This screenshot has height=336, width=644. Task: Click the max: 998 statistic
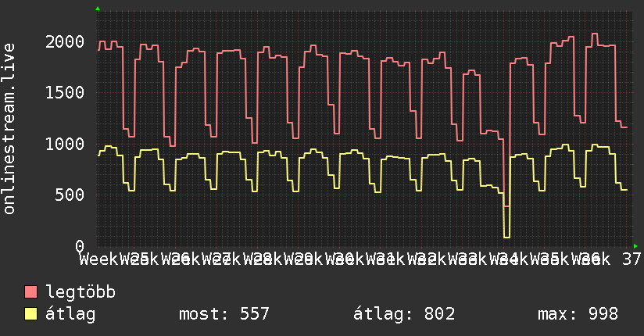tap(578, 314)
